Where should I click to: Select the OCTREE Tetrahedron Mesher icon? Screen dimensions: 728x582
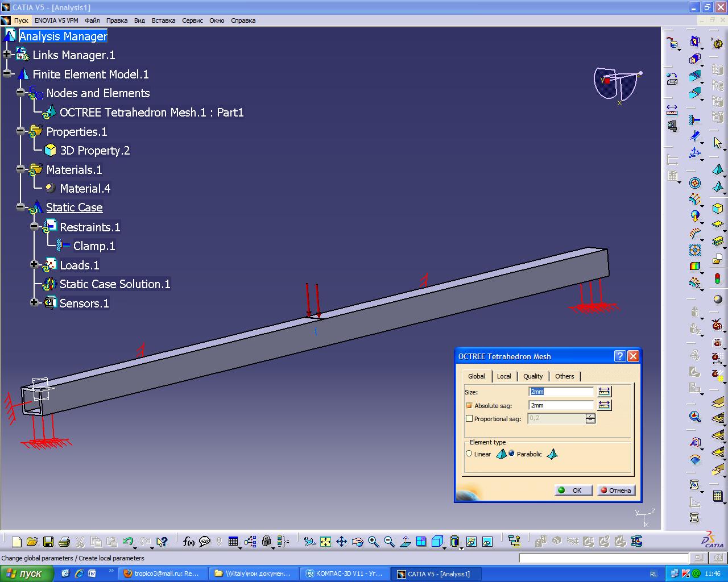718,169
